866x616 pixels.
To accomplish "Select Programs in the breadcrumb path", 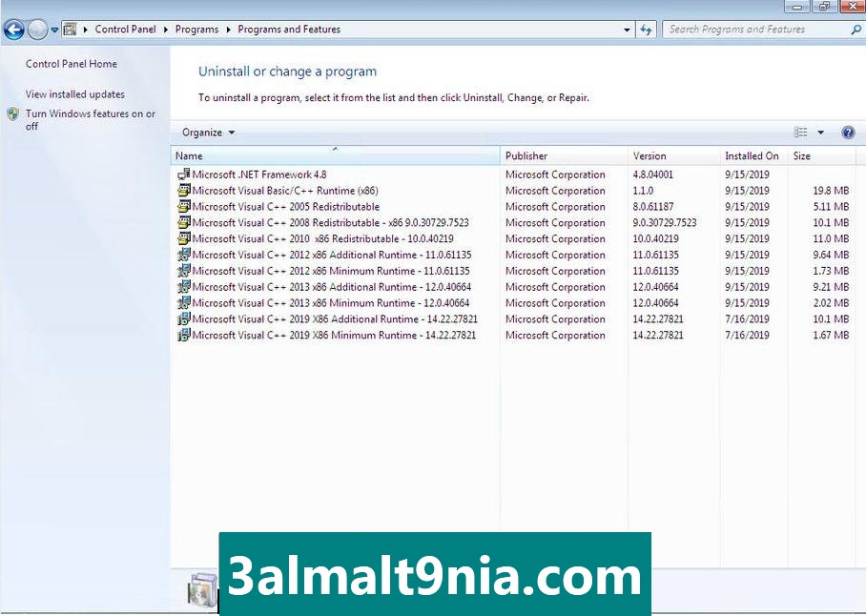I will (x=196, y=30).
